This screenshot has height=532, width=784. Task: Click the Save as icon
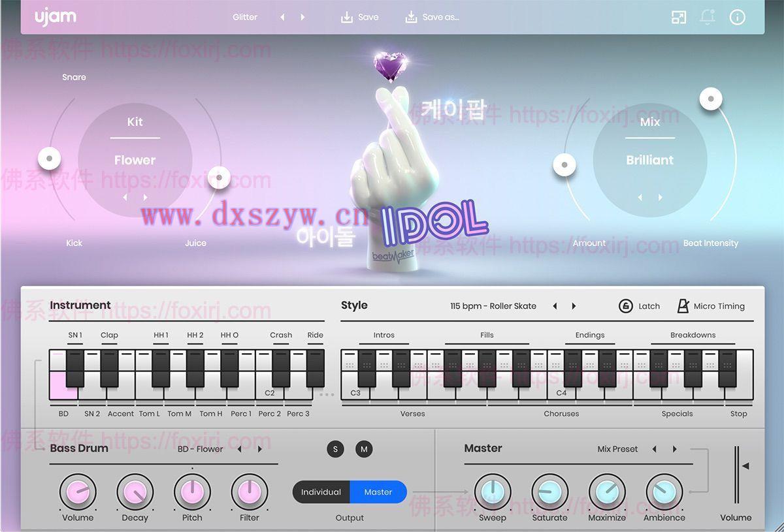pos(411,17)
